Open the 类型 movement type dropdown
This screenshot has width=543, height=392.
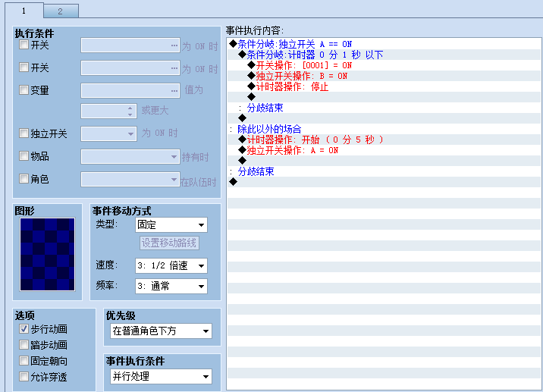(171, 224)
